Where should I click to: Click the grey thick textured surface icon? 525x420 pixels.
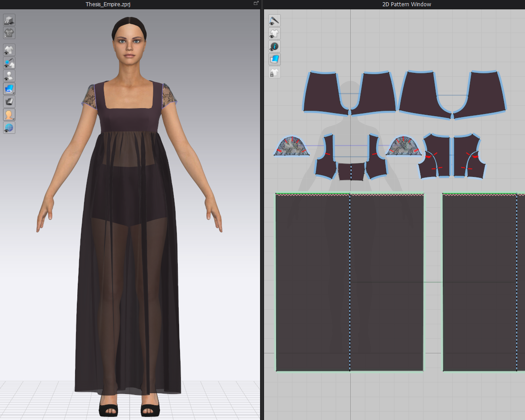pos(9,101)
